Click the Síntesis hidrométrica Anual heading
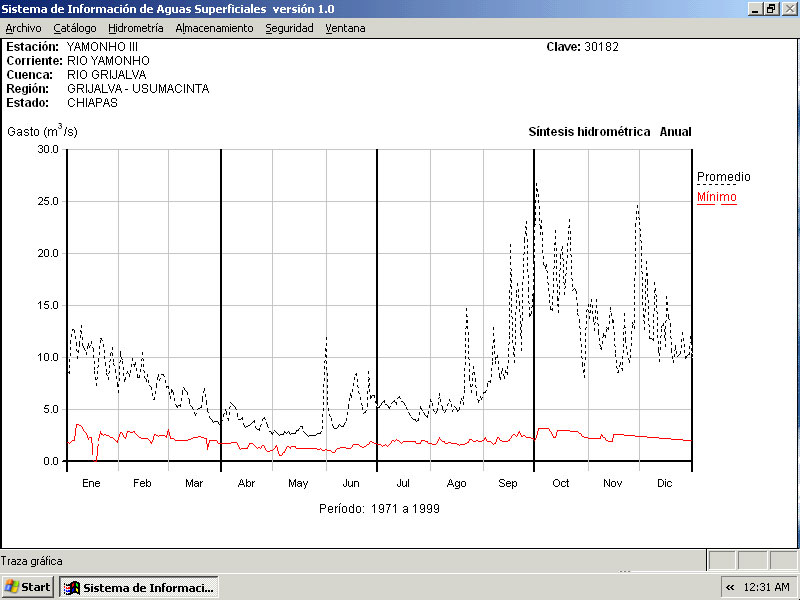Screen dimensions: 800x600 [x=609, y=132]
